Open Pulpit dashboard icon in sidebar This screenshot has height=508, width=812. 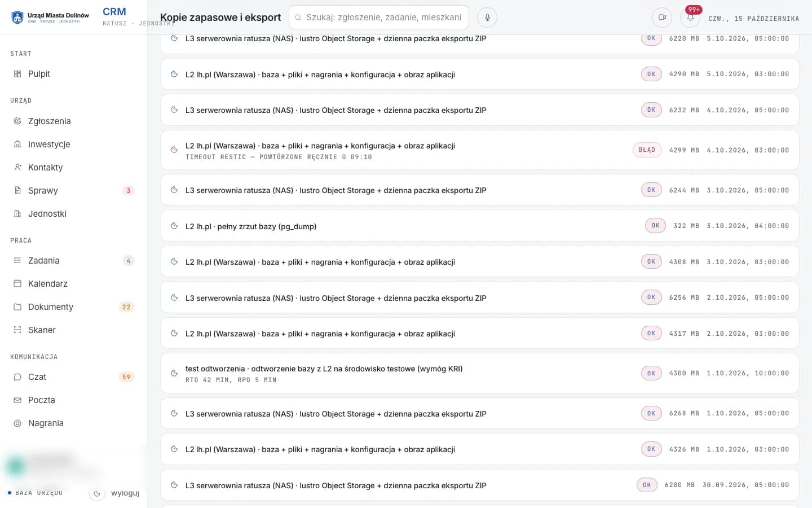click(x=17, y=74)
